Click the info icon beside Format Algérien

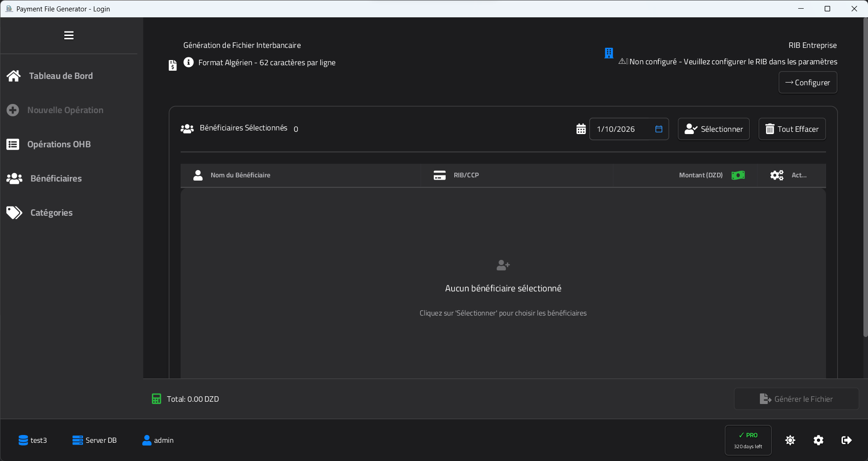point(188,62)
